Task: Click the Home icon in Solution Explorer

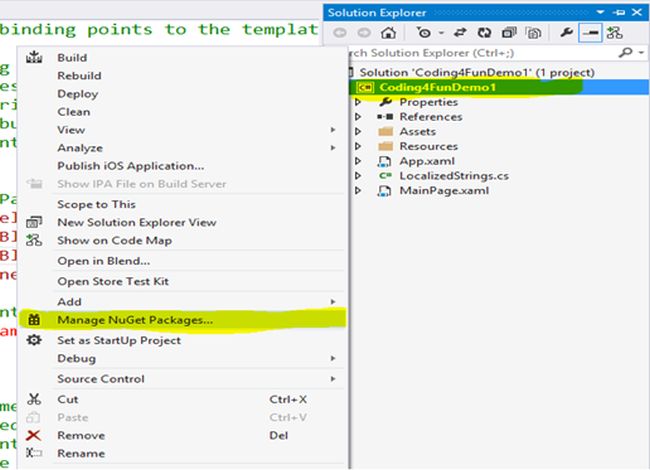Action: click(388, 33)
